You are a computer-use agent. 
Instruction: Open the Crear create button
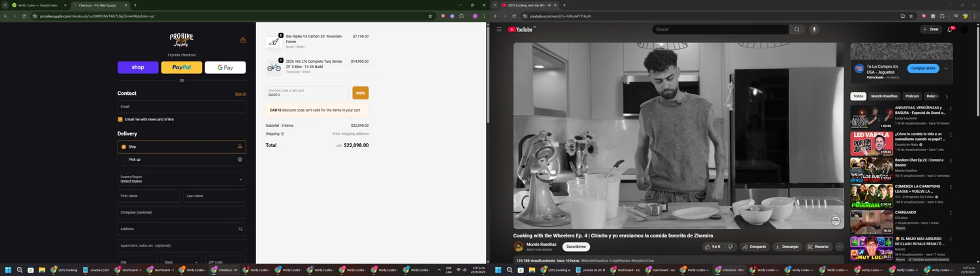point(930,29)
